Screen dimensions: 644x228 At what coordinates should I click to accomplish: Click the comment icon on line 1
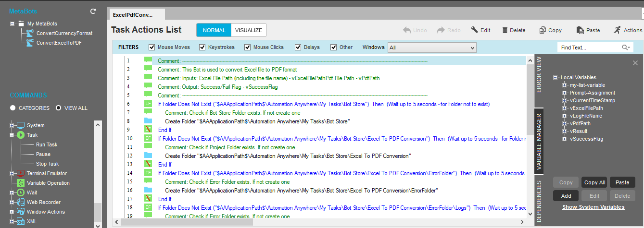pyautogui.click(x=148, y=60)
